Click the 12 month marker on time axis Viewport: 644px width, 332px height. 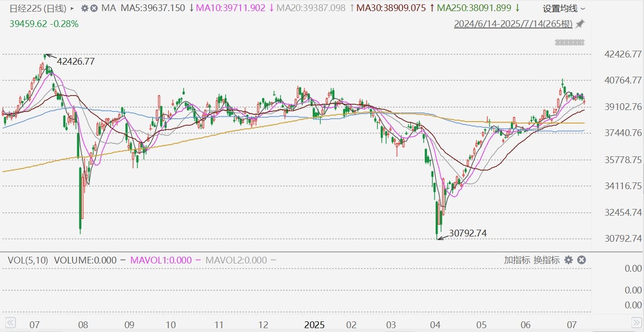point(263,325)
